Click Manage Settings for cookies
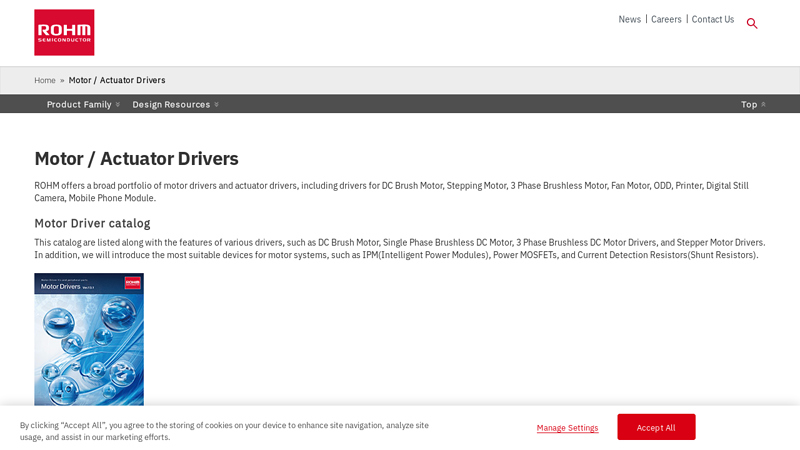This screenshot has width=800, height=450. click(x=567, y=428)
